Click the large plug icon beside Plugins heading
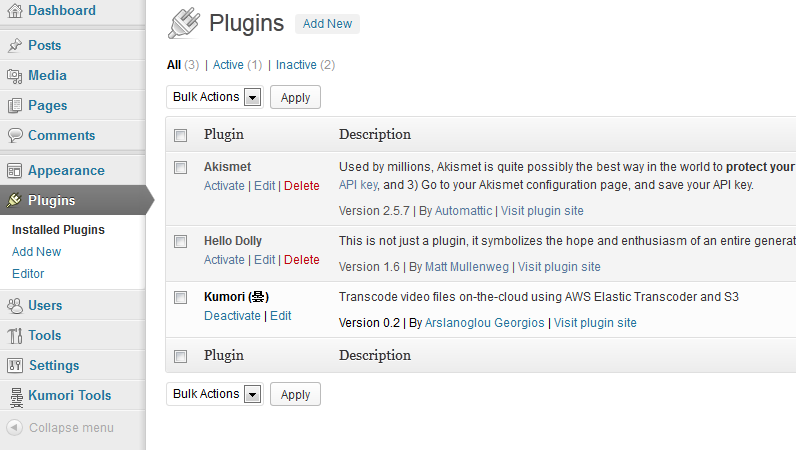This screenshot has height=450, width=796. [184, 23]
